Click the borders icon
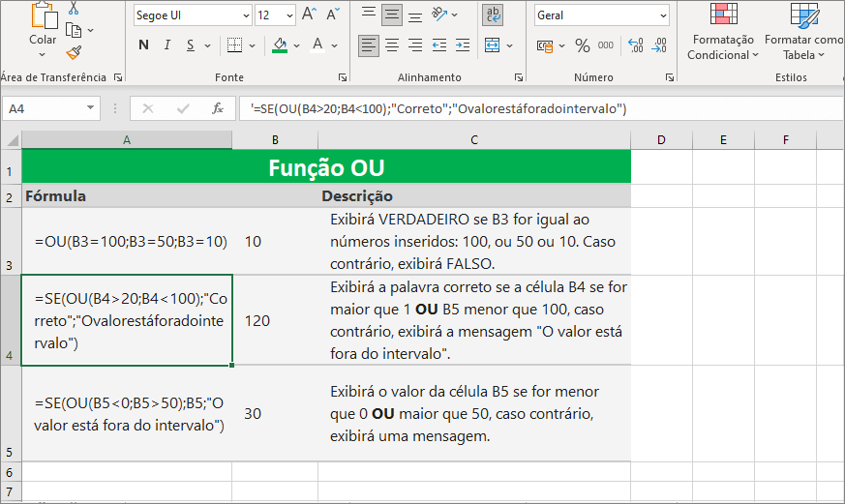The width and height of the screenshot is (845, 504). 234,45
